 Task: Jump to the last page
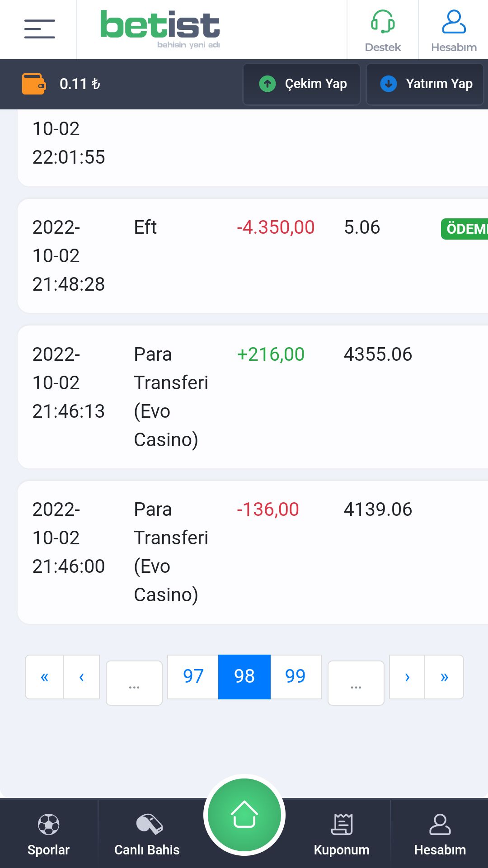click(x=444, y=677)
